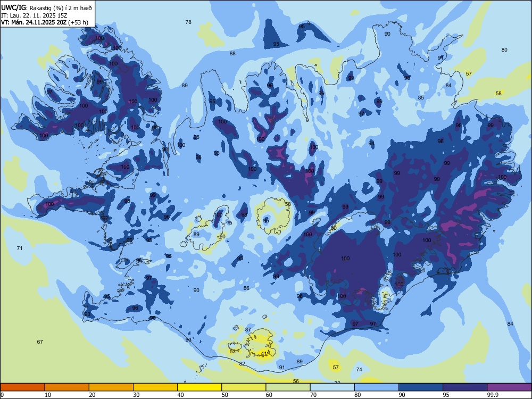Viewport: 532px width, 399px height.
Task: Click the legend tick label '30'
Action: point(136,395)
